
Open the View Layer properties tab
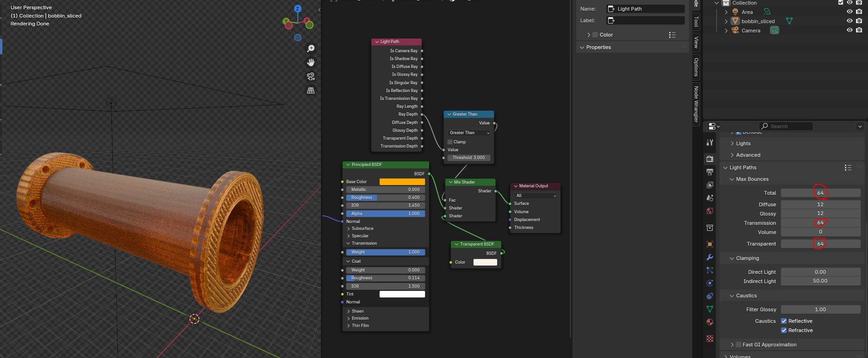point(710,185)
